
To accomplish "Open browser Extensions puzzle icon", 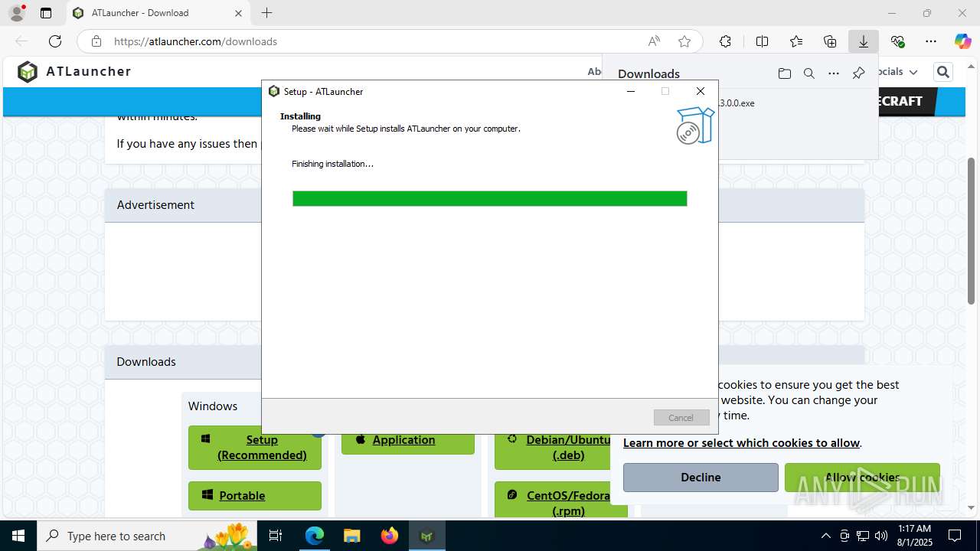I will click(x=725, y=41).
